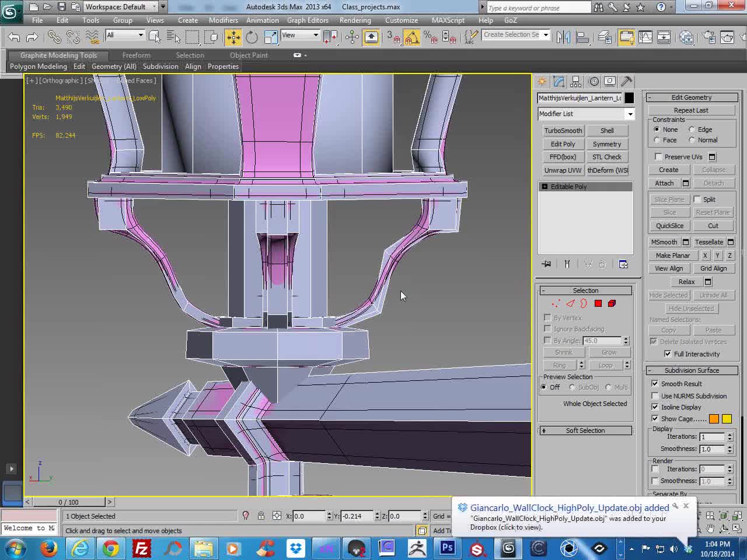
Task: Uncheck the Smooth Result option
Action: 655,384
